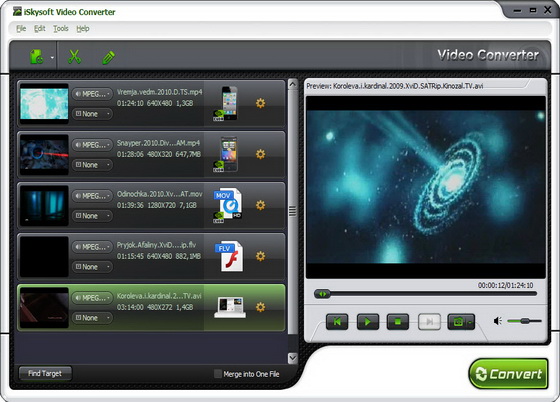
Task: Select file name Odinochka.2010.Xv...AT.mov
Action: [x=160, y=194]
